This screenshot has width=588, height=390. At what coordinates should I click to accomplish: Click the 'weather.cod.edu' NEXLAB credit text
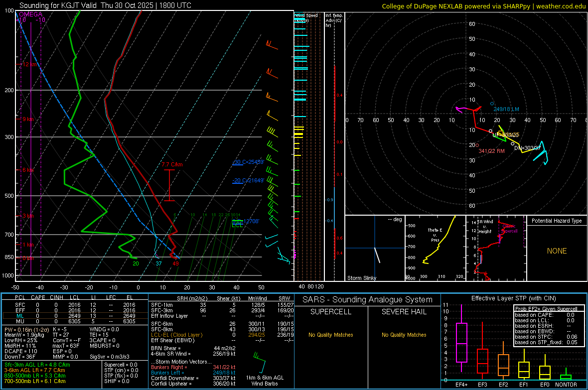pyautogui.click(x=561, y=6)
